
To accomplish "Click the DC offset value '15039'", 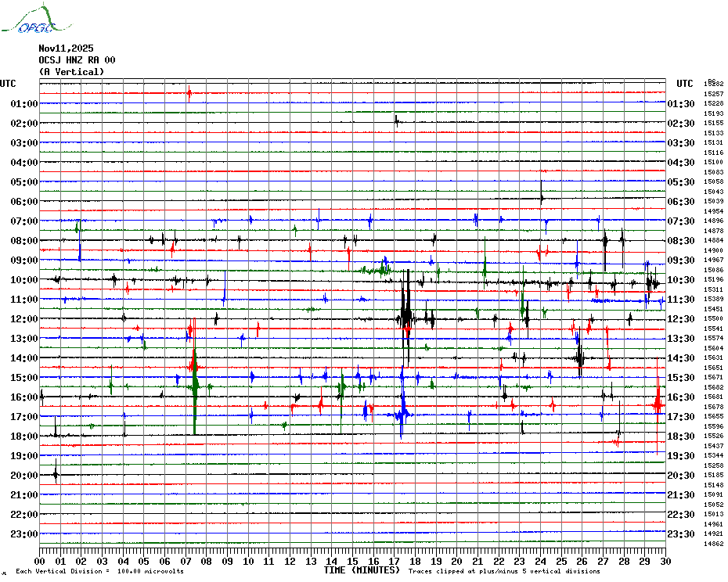I will (x=714, y=201).
